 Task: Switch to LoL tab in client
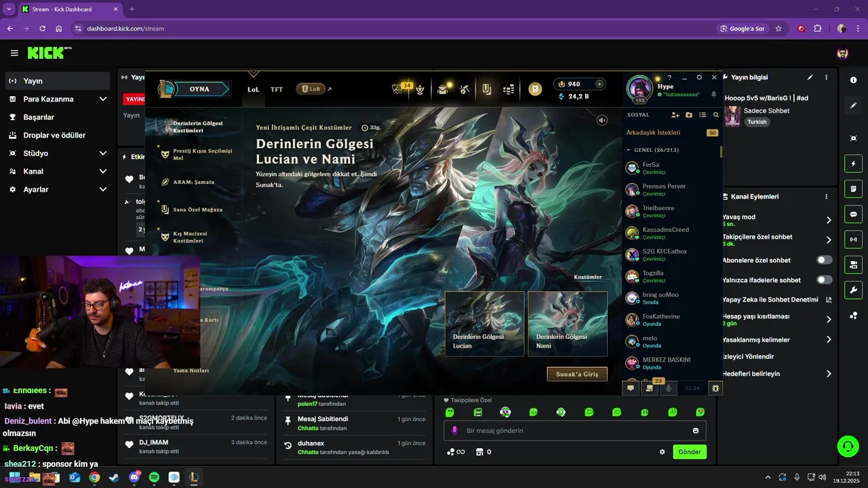click(253, 89)
